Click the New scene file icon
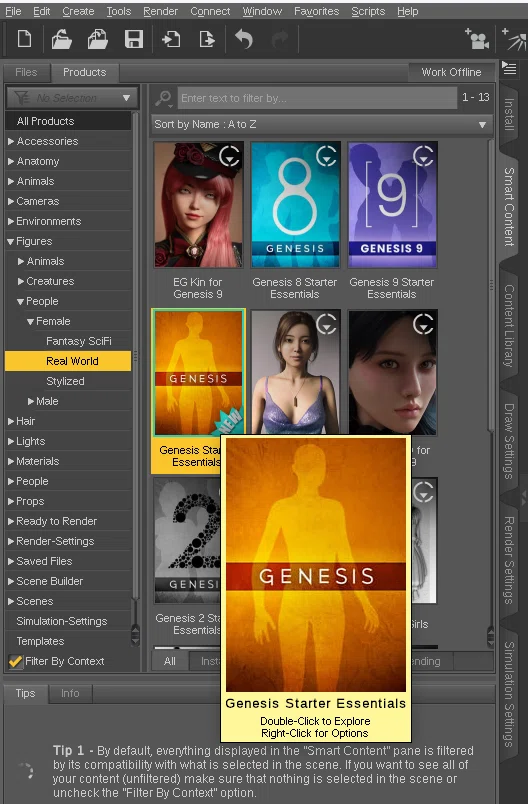Viewport: 528px width, 804px height. (24, 39)
